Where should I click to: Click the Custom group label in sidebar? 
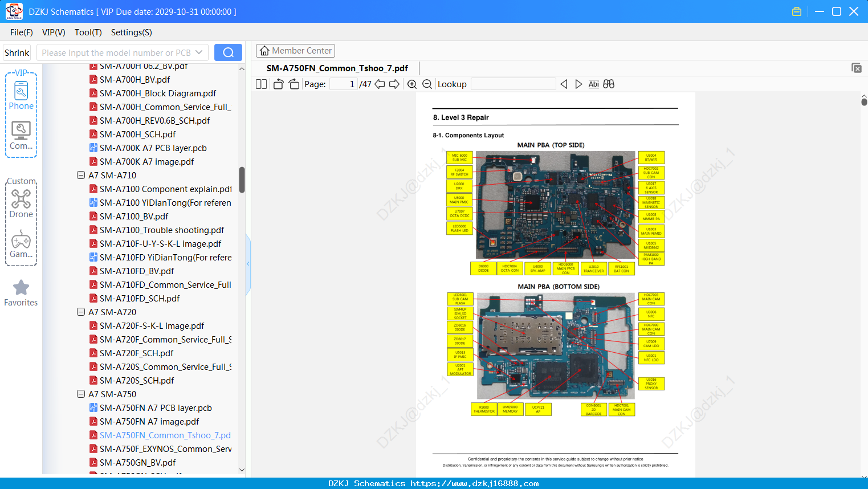point(21,181)
